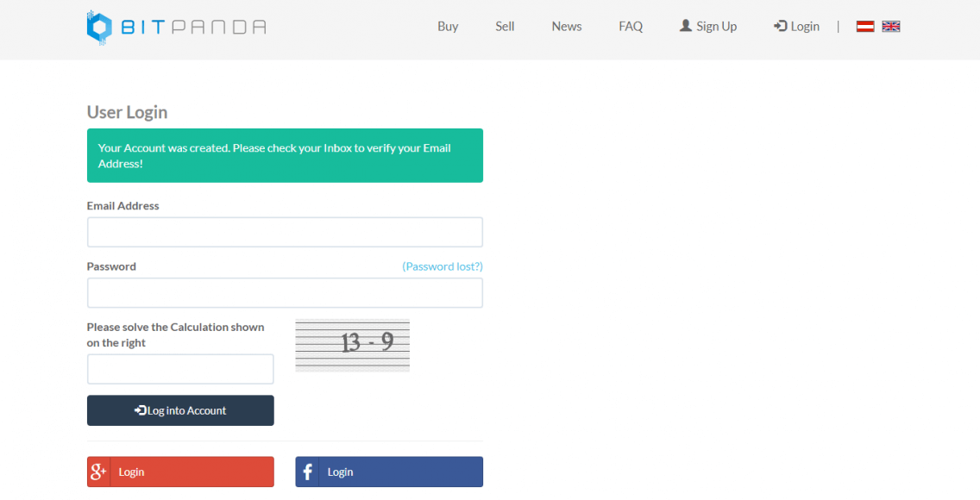Viewport: 980px width, 500px height.
Task: Open the Sell page
Action: click(505, 26)
